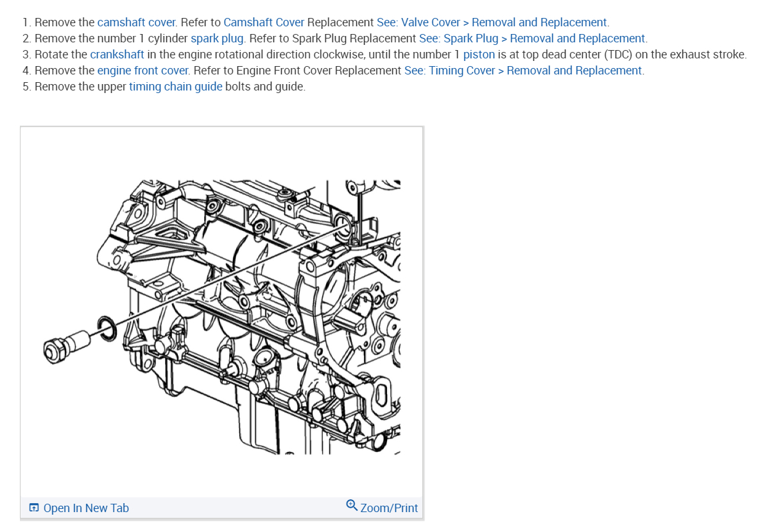Click the text 'Refer to Engine Front Cover Replacement'

tap(297, 71)
